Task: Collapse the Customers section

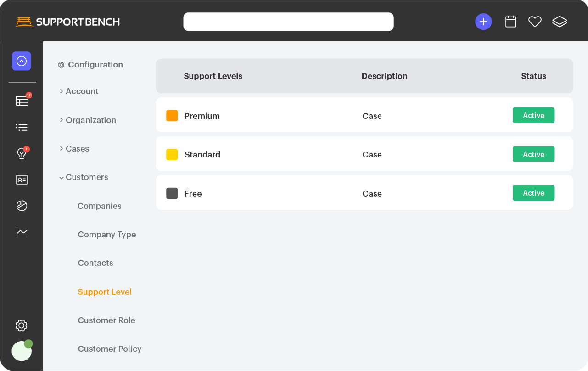Action: (86, 177)
